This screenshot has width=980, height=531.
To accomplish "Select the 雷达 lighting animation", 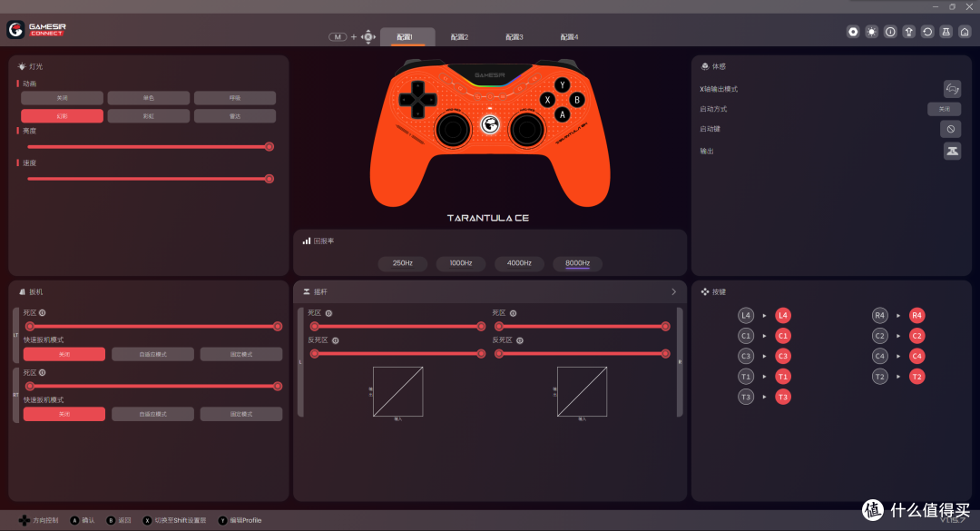I will point(235,116).
